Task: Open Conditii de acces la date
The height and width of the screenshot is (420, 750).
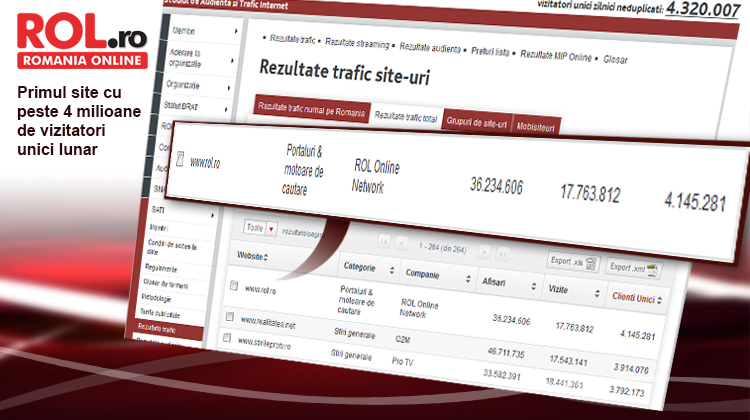Action: point(172,247)
